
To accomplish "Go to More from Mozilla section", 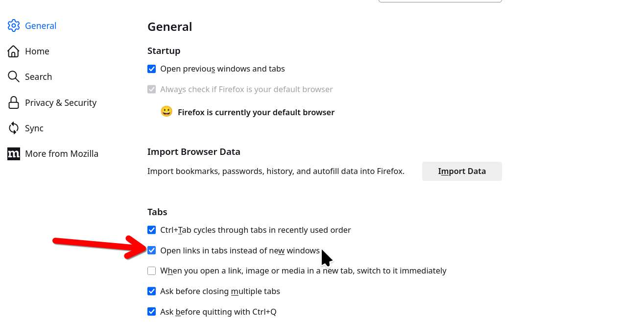I will coord(62,154).
